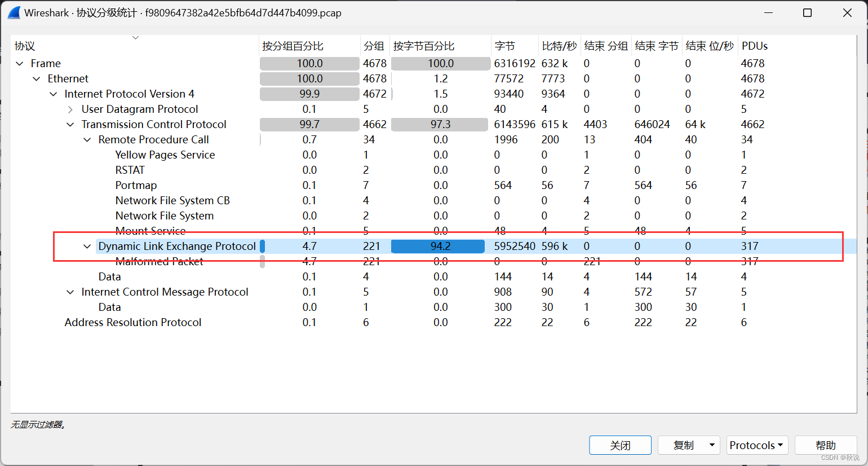Sort by the 分组 column header
This screenshot has height=466, width=868.
pos(374,46)
